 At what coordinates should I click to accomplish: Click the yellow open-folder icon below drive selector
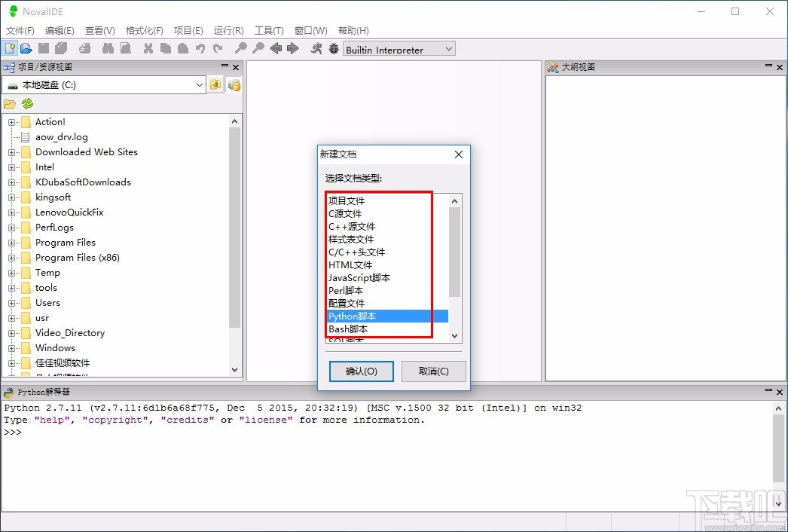pyautogui.click(x=10, y=104)
